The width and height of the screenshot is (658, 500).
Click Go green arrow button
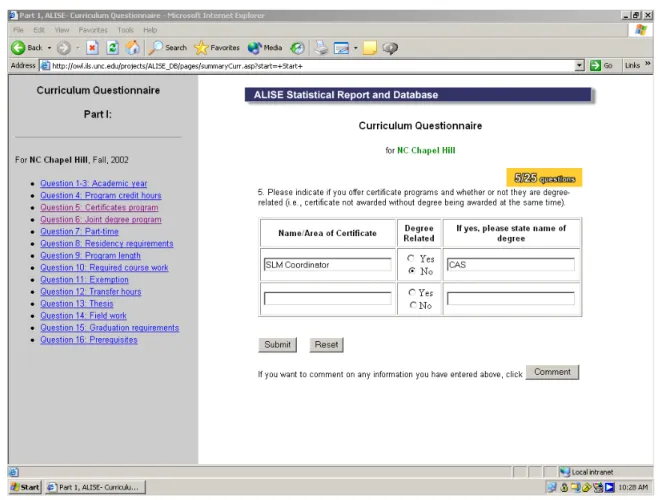coord(595,65)
